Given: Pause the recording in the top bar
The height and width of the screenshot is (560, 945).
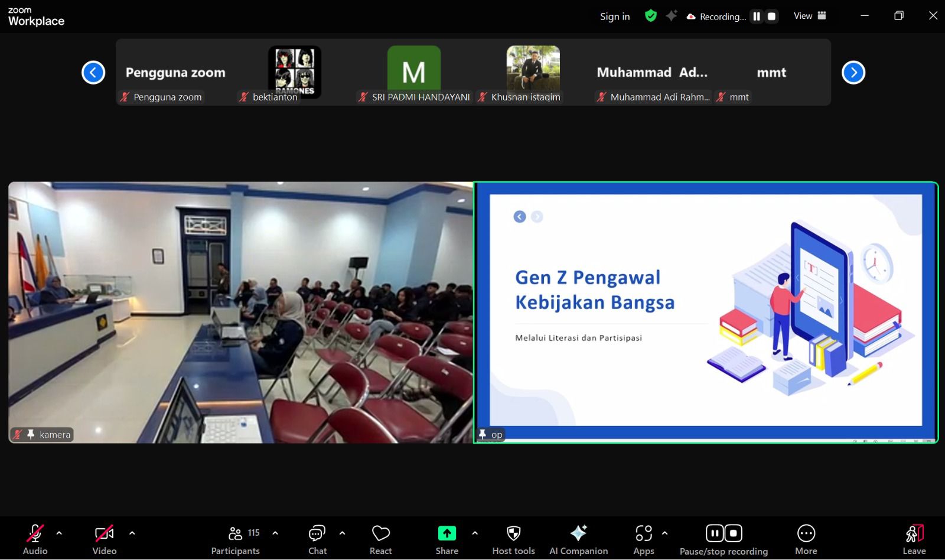Looking at the screenshot, I should [x=757, y=17].
